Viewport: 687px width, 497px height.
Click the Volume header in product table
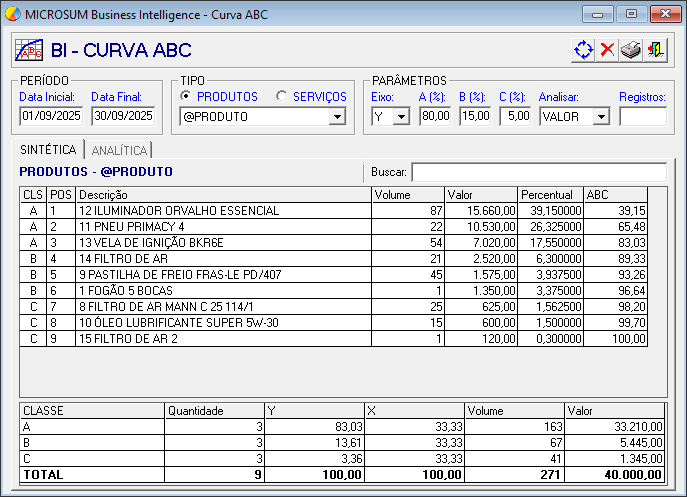pos(408,195)
